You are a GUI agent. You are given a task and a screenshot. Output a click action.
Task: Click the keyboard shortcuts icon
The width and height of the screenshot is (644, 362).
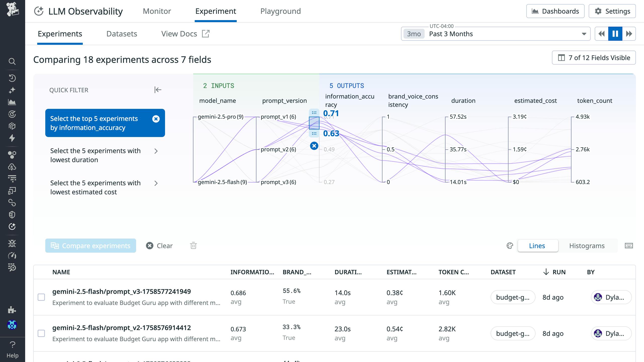(629, 246)
